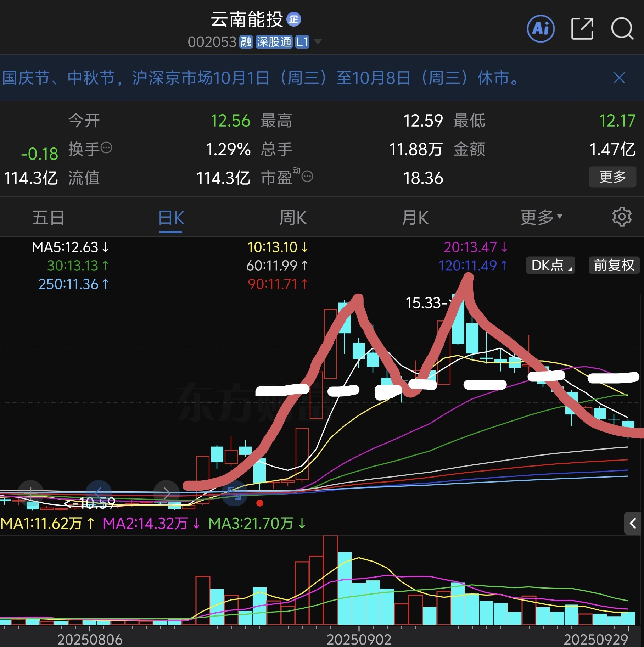Tap the green 30:13.13 moving average label

(x=78, y=266)
